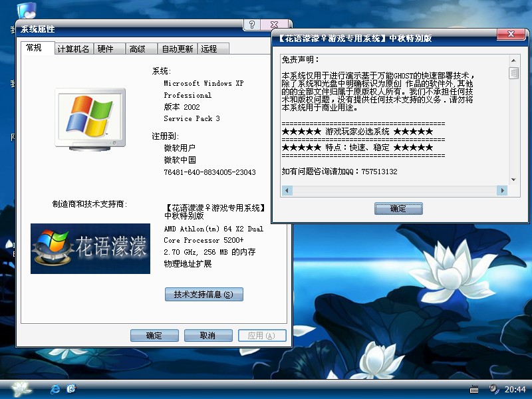Image resolution: width=532 pixels, height=399 pixels.
Task: Click the keyboard input icon in system tray
Action: (x=474, y=390)
